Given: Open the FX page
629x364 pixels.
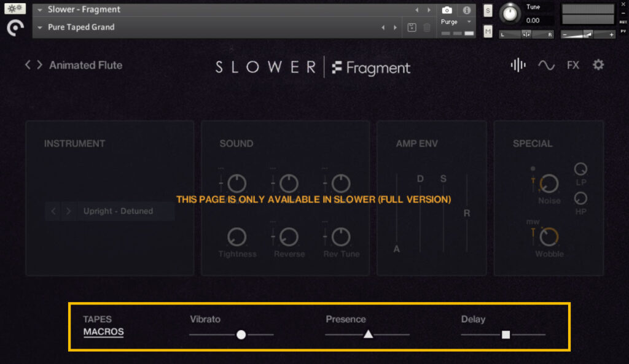Looking at the screenshot, I should [x=572, y=65].
